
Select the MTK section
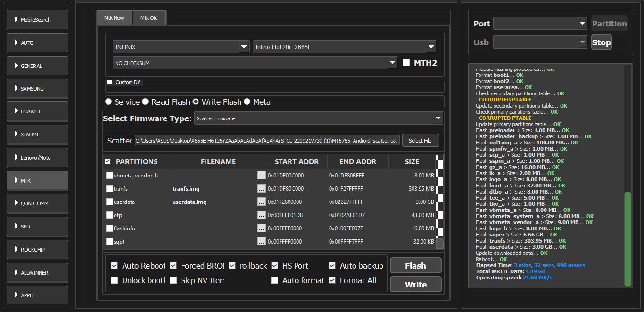(38, 181)
